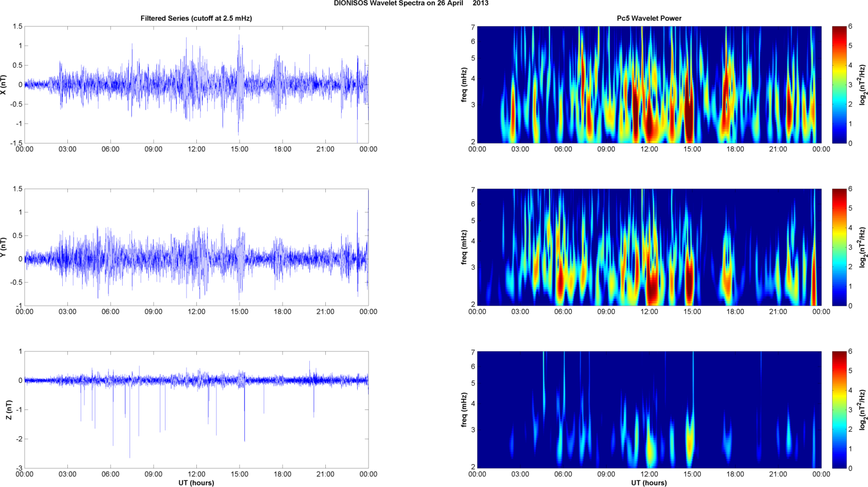Screen dimensions: 868x487
Task: Click the color bar beside the middle spectrogram
Action: point(839,247)
